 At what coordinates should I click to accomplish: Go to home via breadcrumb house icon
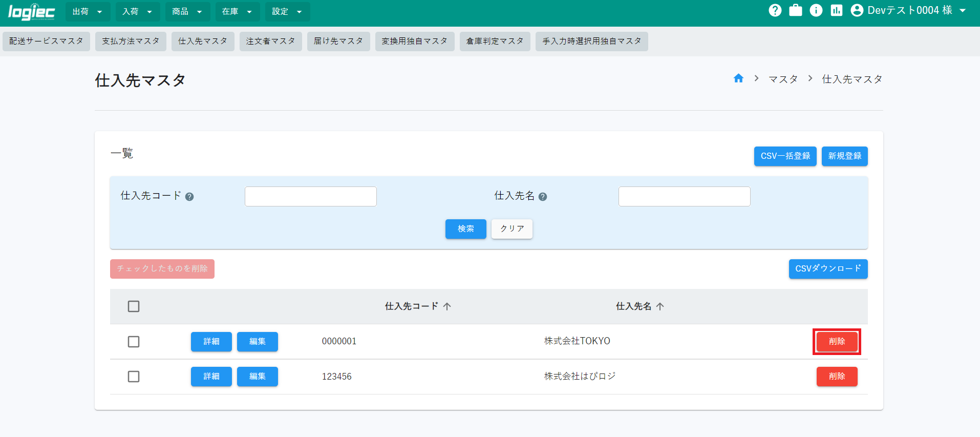click(x=738, y=78)
